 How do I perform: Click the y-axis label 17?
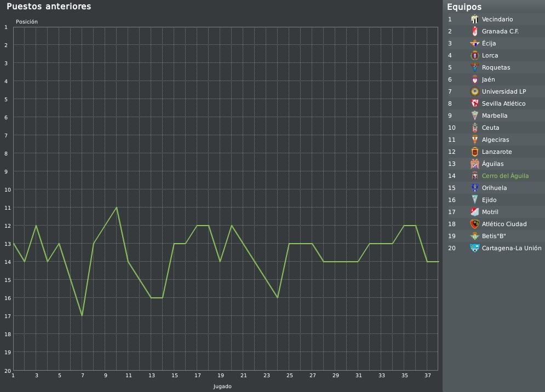click(7, 316)
